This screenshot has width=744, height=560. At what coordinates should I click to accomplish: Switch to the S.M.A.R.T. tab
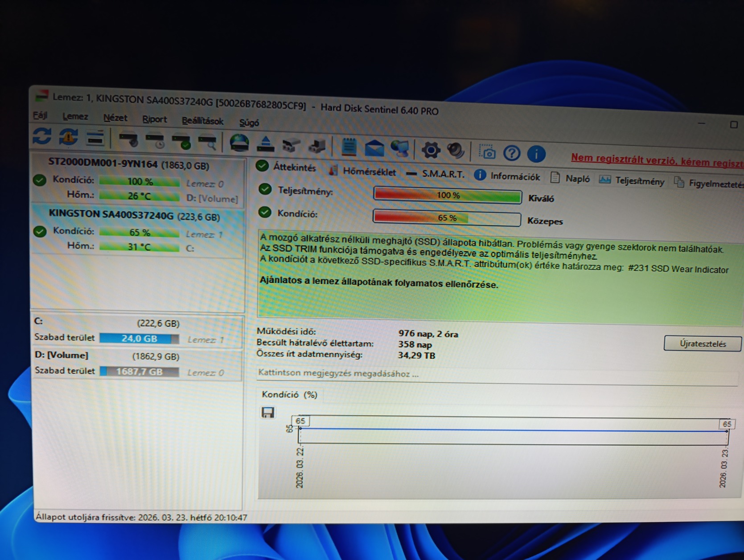click(x=436, y=174)
